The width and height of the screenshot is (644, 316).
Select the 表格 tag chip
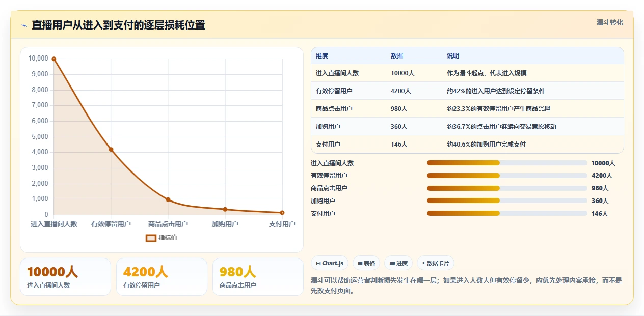(x=366, y=263)
